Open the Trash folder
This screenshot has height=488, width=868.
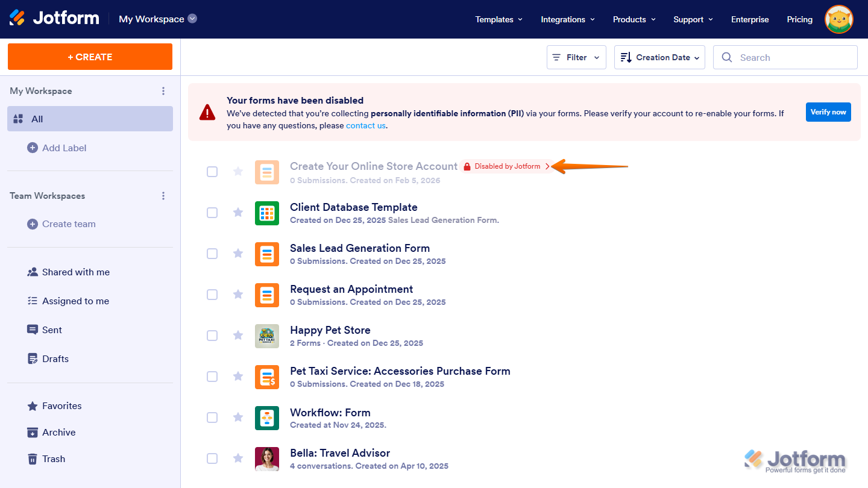pyautogui.click(x=54, y=458)
